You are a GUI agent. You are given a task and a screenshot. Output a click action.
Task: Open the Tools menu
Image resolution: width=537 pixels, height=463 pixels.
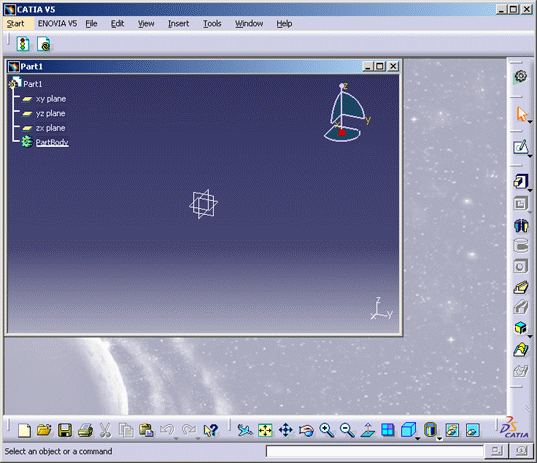pos(212,24)
